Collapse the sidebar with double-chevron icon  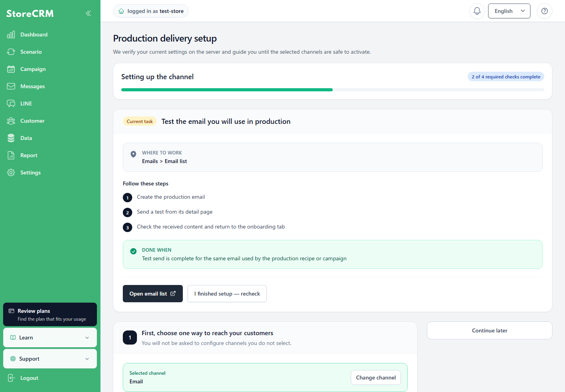pos(88,13)
